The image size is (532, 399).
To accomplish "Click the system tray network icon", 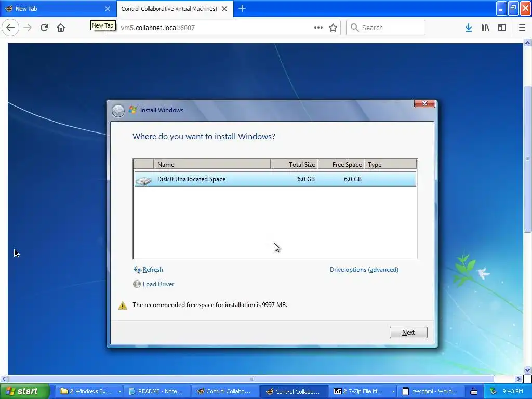I will 493,391.
